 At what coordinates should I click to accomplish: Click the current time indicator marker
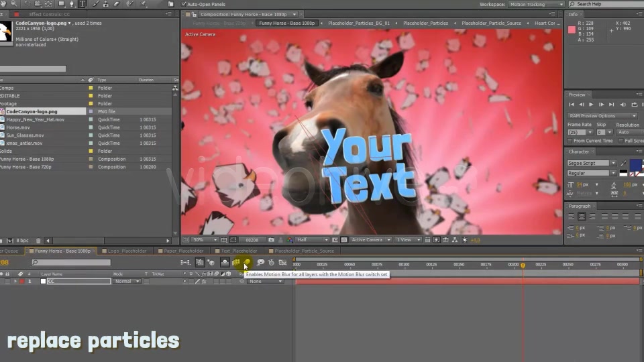[x=523, y=265]
